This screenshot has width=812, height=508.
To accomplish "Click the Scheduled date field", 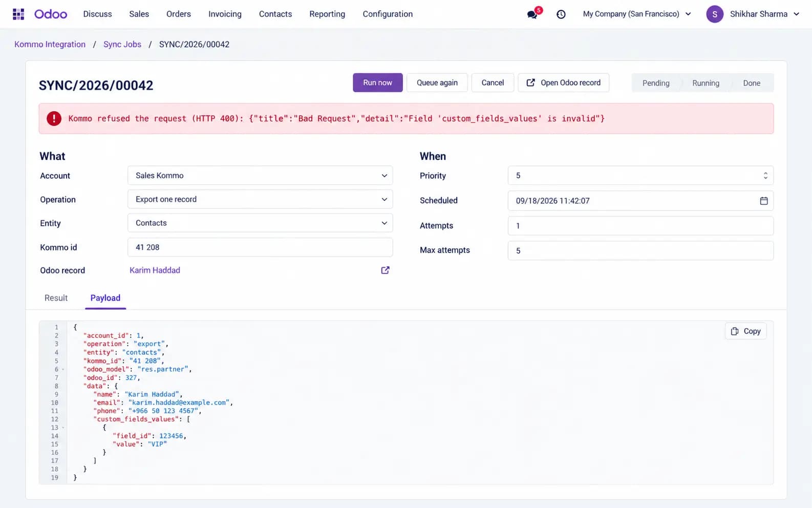I will (x=640, y=201).
